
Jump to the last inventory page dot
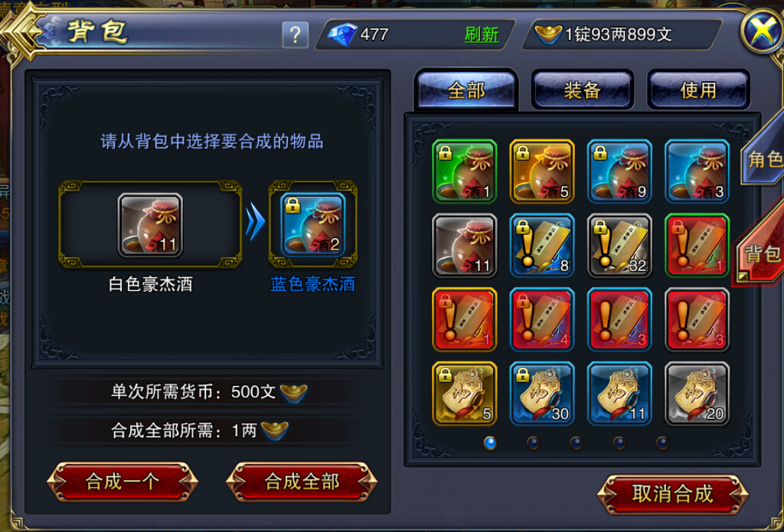coord(662,443)
